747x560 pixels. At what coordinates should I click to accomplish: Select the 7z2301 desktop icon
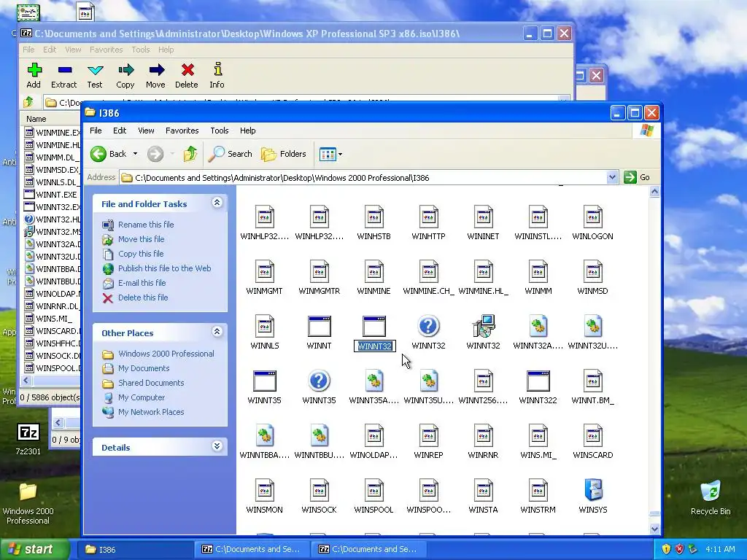click(x=28, y=438)
